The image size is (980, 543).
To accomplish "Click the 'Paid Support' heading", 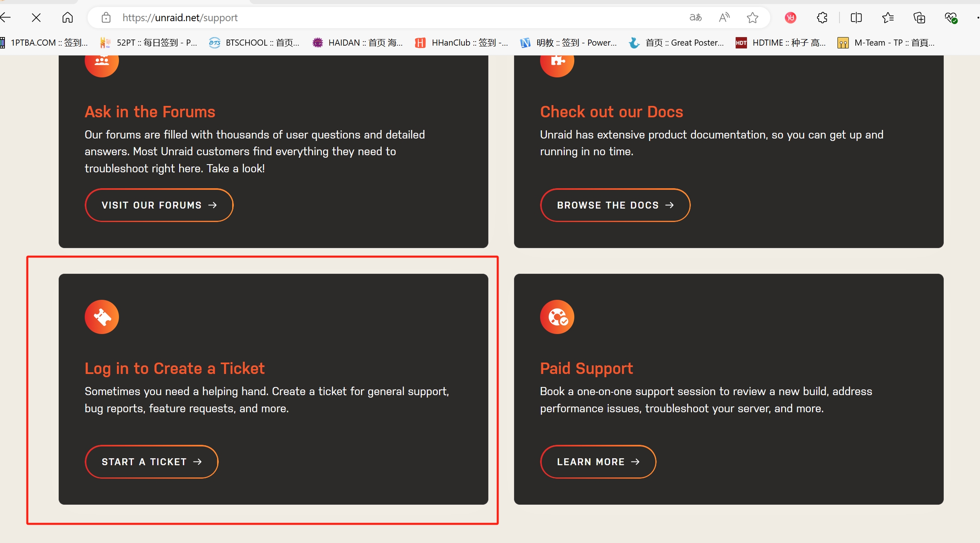I will pyautogui.click(x=587, y=368).
